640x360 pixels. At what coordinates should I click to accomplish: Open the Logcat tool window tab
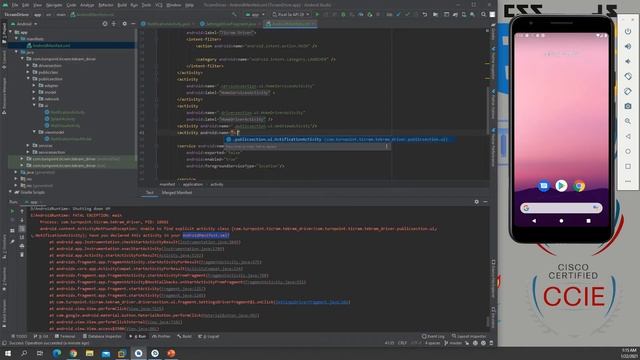point(209,336)
